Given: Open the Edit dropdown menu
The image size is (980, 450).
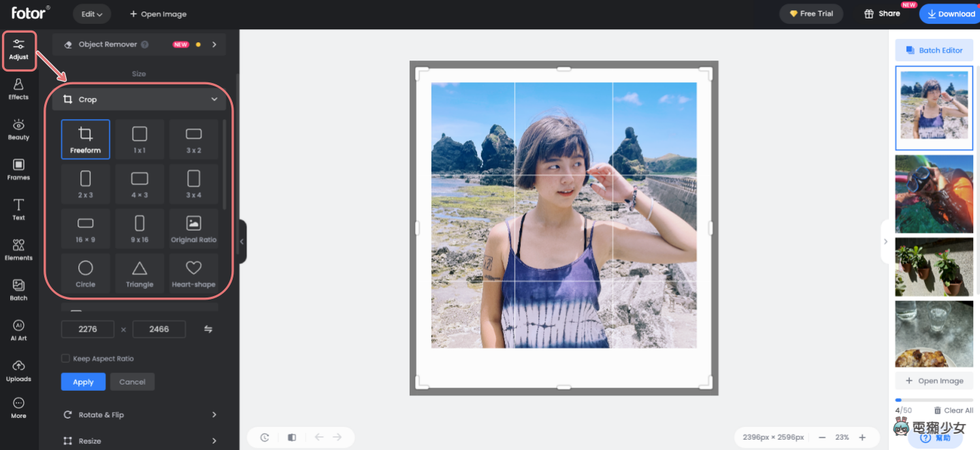Looking at the screenshot, I should pyautogui.click(x=92, y=14).
